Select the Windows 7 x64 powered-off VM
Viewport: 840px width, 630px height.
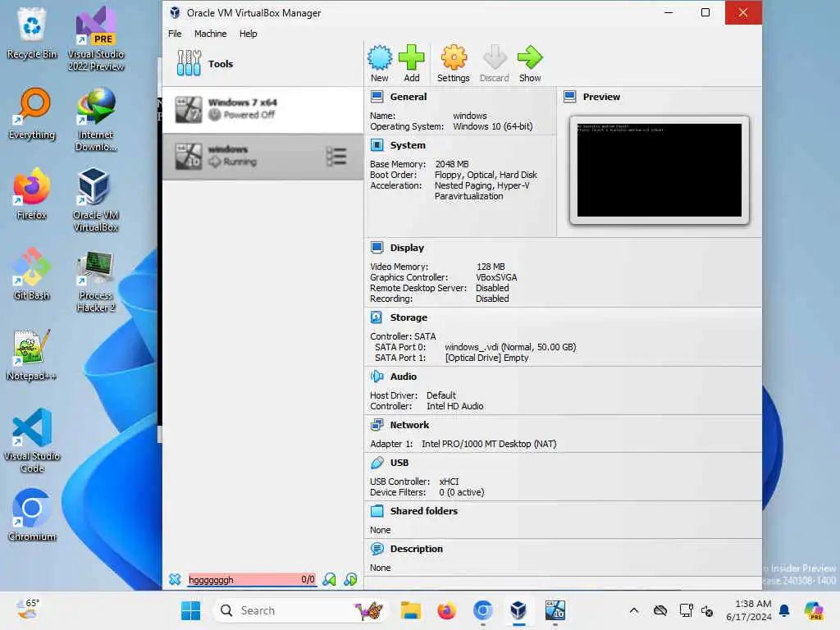pos(262,109)
